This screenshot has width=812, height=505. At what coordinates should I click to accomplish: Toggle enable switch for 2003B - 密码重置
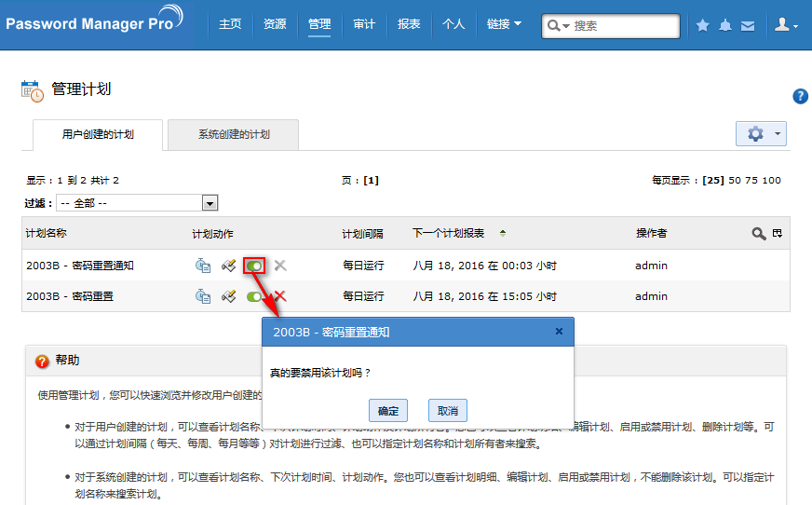pyautogui.click(x=253, y=297)
